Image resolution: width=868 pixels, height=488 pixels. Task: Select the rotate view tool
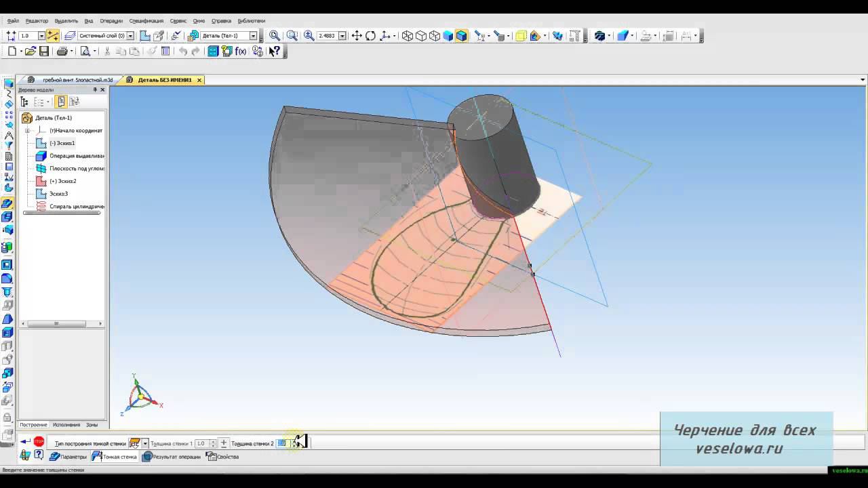point(370,36)
